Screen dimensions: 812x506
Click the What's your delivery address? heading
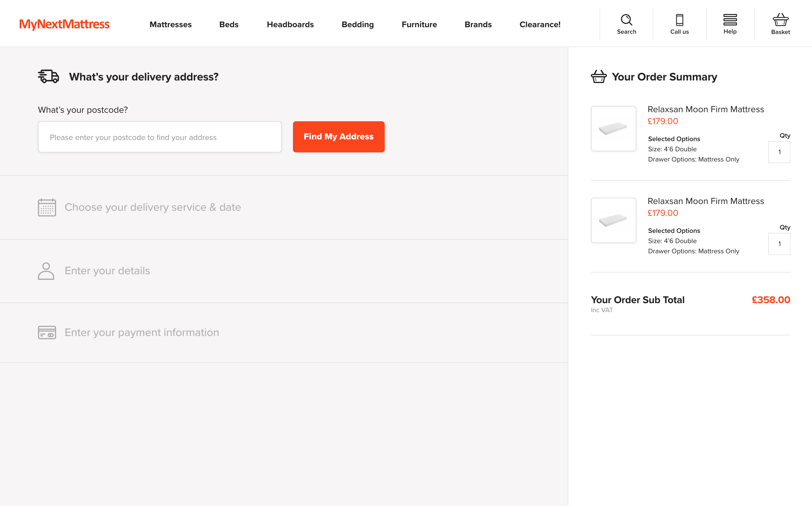pyautogui.click(x=144, y=76)
